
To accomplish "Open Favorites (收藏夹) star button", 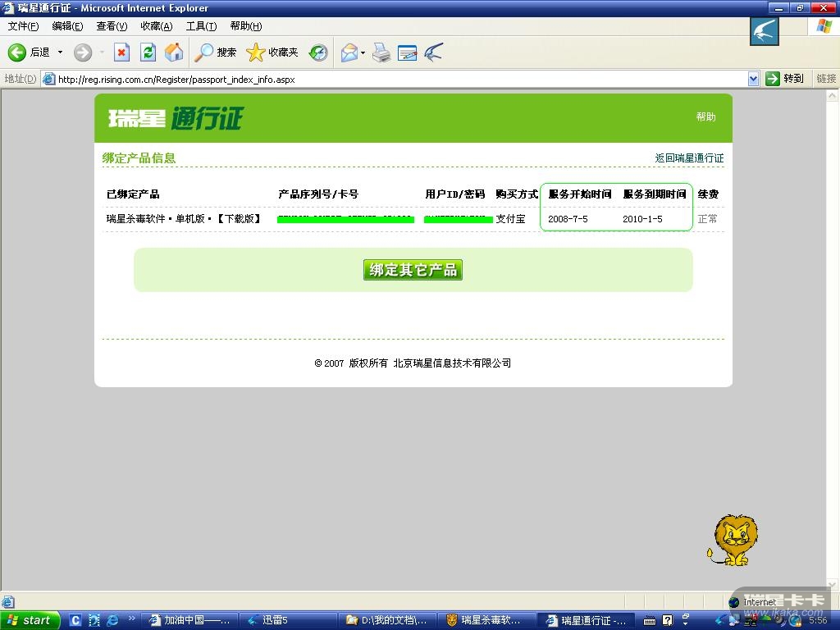I will (x=272, y=52).
